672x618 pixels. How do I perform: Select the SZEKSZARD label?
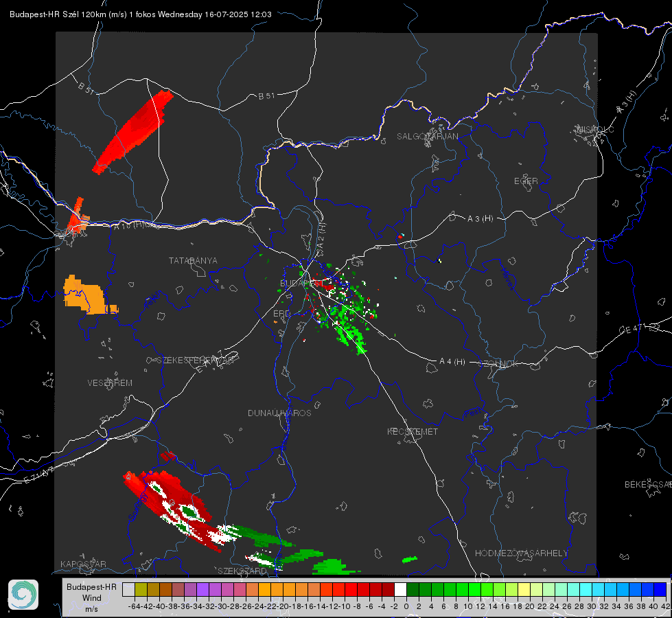242,571
